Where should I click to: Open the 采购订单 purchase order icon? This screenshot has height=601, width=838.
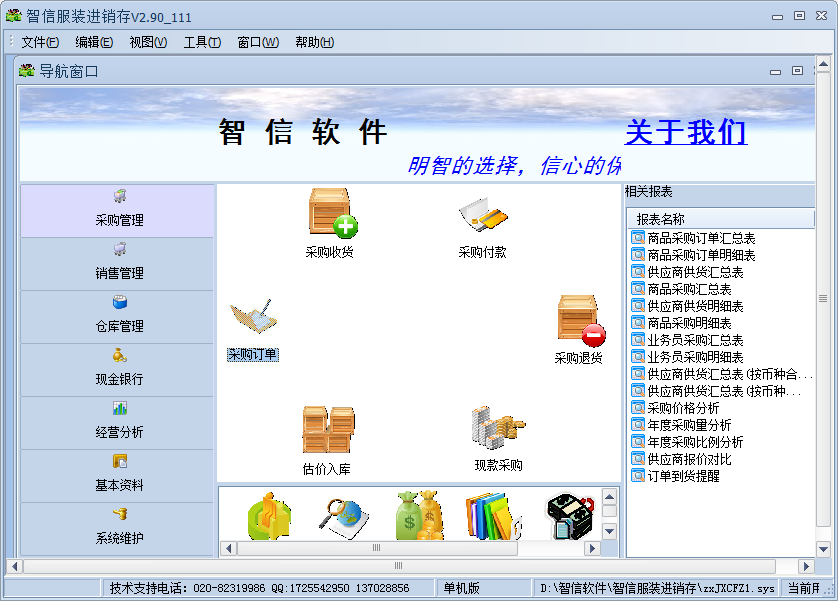253,318
